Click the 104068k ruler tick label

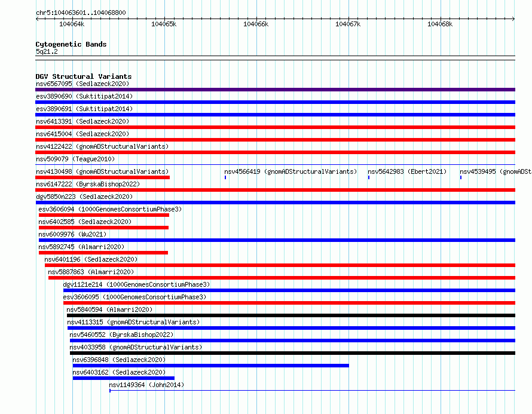click(440, 24)
